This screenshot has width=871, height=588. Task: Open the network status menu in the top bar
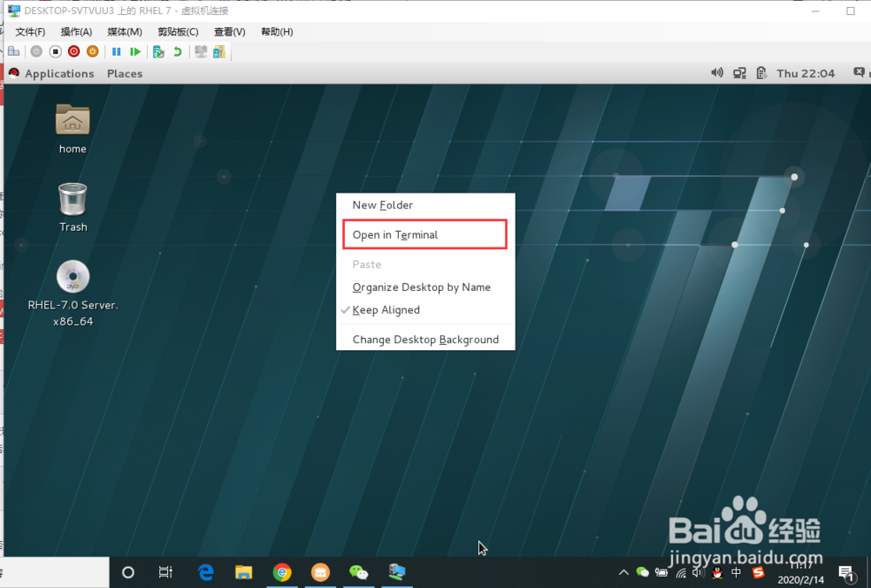[739, 73]
